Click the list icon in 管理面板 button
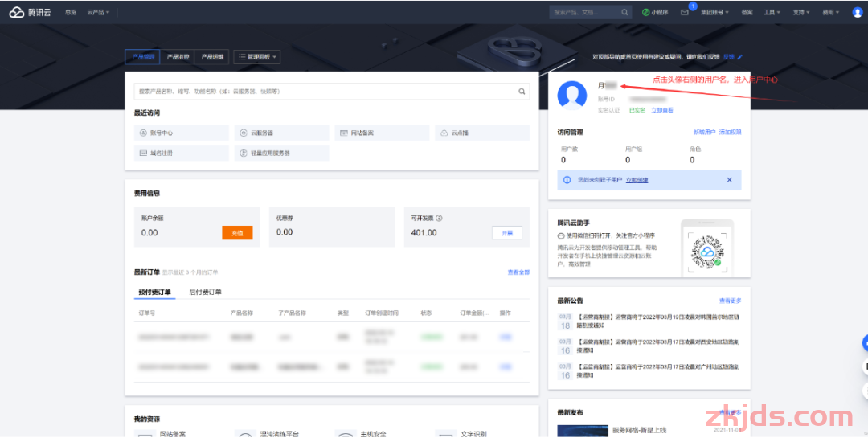868x442 pixels. pyautogui.click(x=242, y=56)
